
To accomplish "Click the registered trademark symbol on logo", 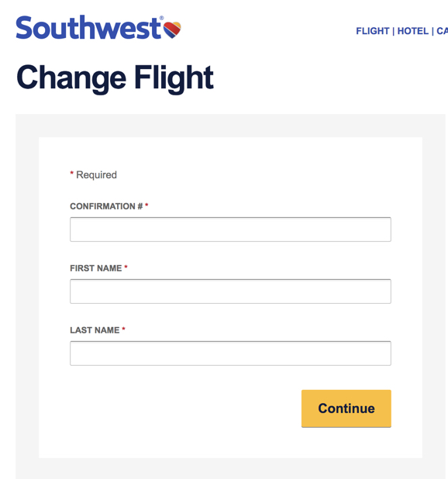I will pyautogui.click(x=161, y=18).
